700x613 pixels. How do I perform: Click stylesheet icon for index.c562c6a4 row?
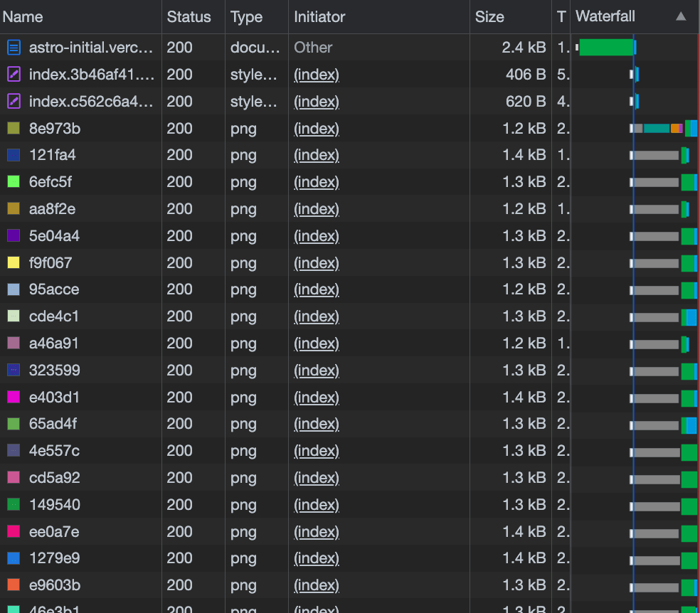pyautogui.click(x=14, y=102)
